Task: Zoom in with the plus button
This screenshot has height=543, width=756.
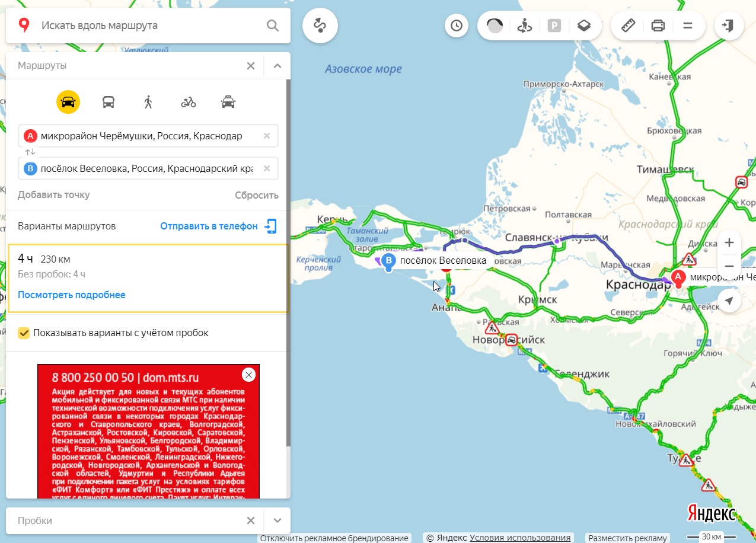Action: [729, 242]
